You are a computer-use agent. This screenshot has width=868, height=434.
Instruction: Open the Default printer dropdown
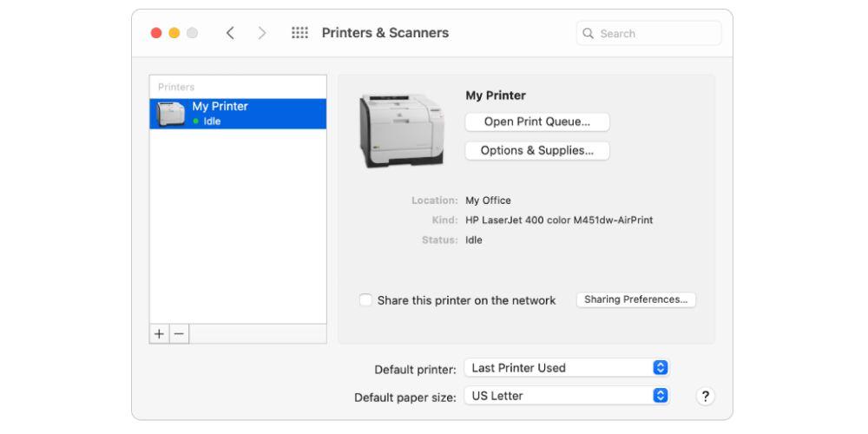click(x=567, y=368)
